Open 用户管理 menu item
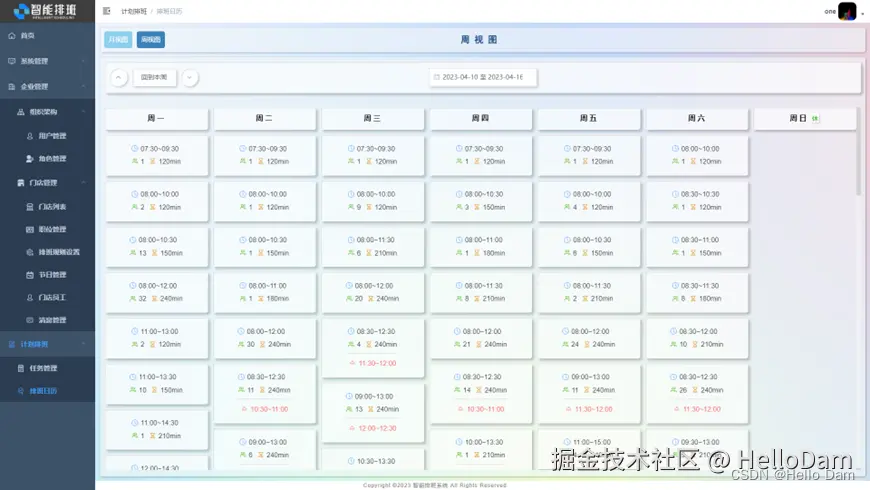 point(47,136)
